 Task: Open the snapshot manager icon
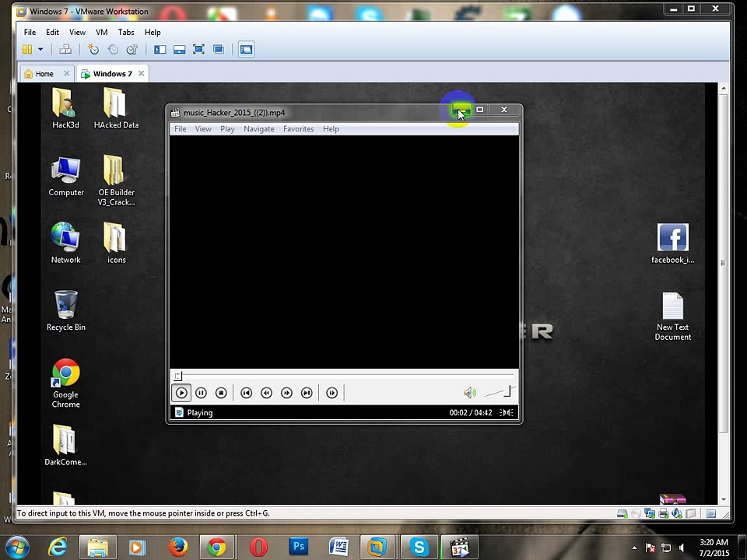(132, 49)
